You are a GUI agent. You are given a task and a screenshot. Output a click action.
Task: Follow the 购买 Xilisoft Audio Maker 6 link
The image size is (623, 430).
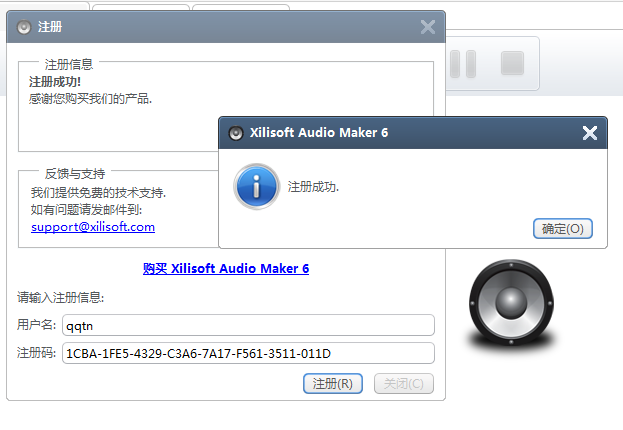pyautogui.click(x=226, y=268)
